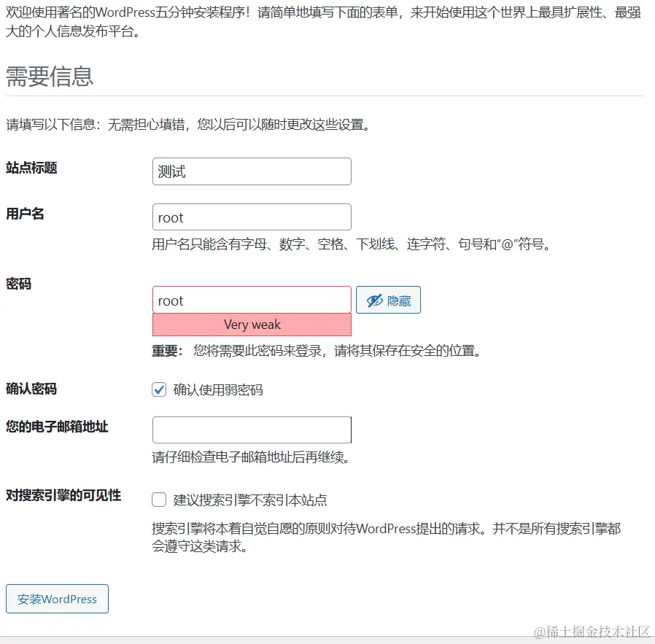Click the 对搜索引擎的可见性 label
Screen dimensions: 655x644
pyautogui.click(x=63, y=495)
